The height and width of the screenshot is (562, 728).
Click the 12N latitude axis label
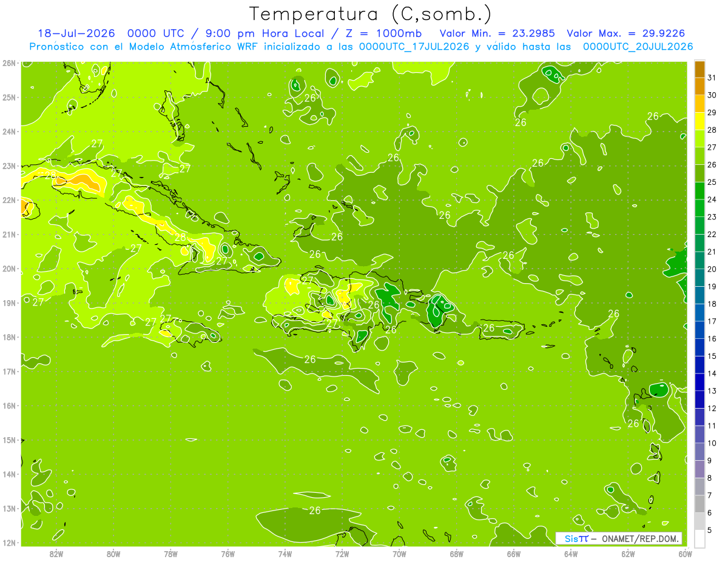pos(8,543)
